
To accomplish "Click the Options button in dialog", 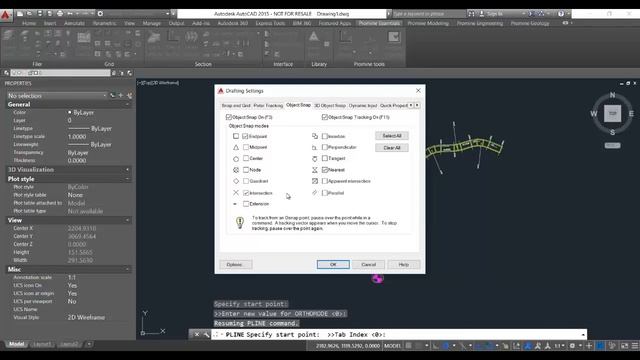I will tap(236, 264).
